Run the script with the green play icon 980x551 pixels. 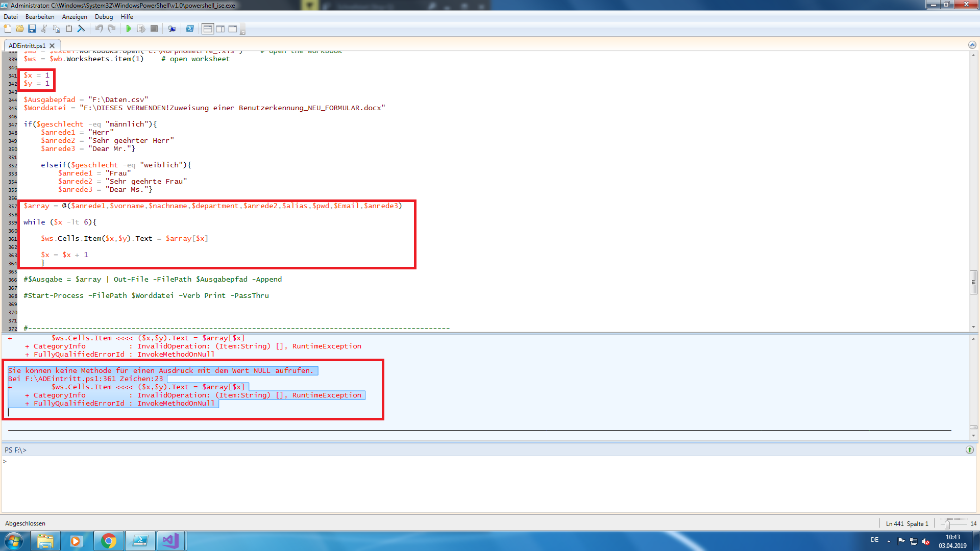coord(129,29)
